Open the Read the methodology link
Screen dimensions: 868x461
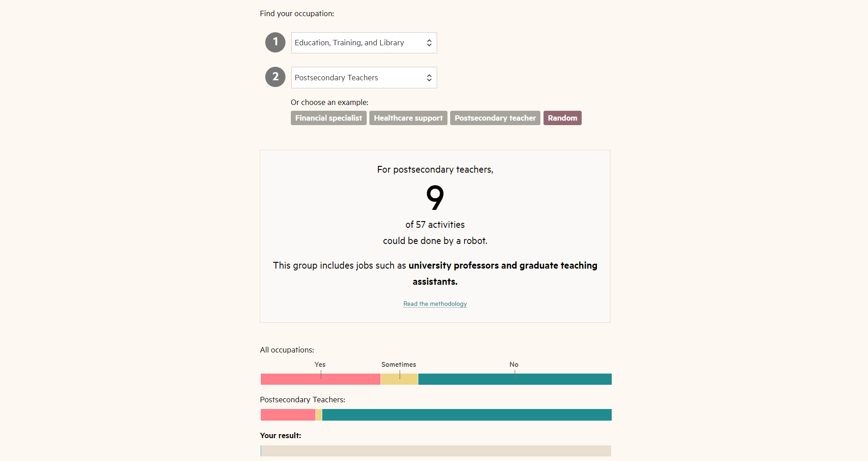(x=435, y=304)
